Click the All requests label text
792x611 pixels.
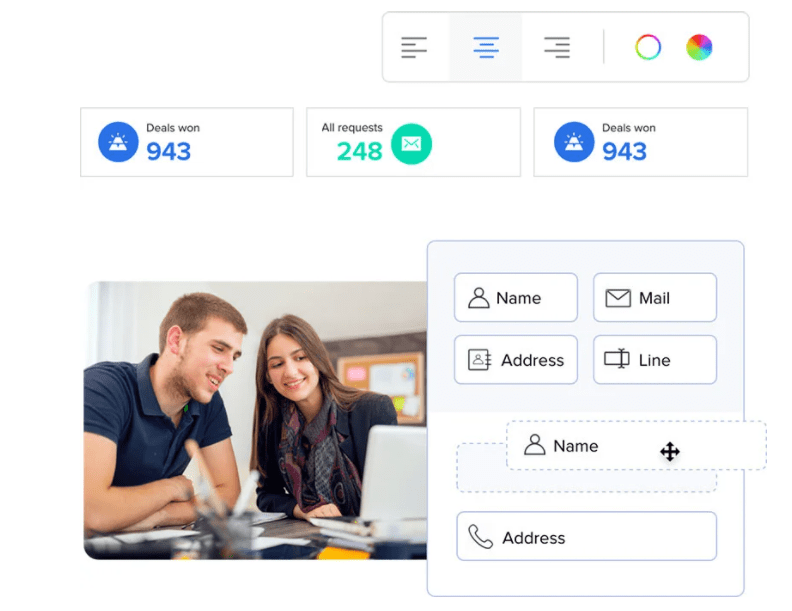[x=352, y=128]
